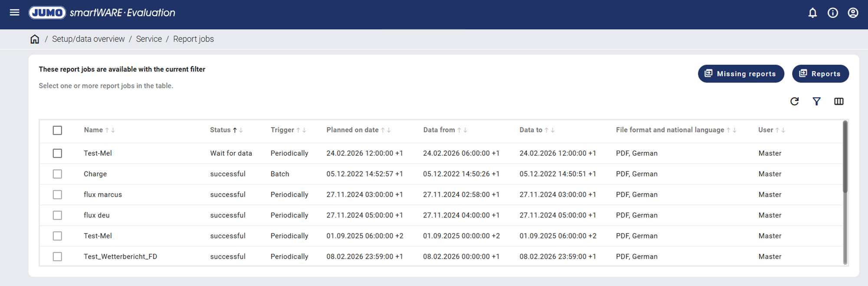Open the notifications bell
Screen dimensions: 868x286
[812, 13]
